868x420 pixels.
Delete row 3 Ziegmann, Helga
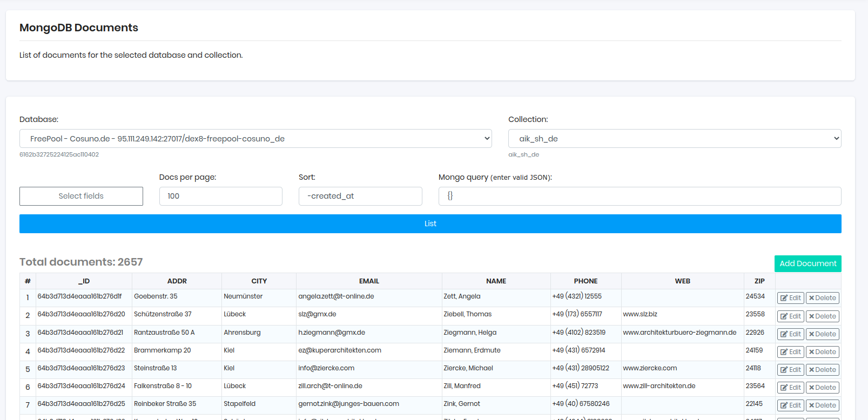(x=823, y=334)
